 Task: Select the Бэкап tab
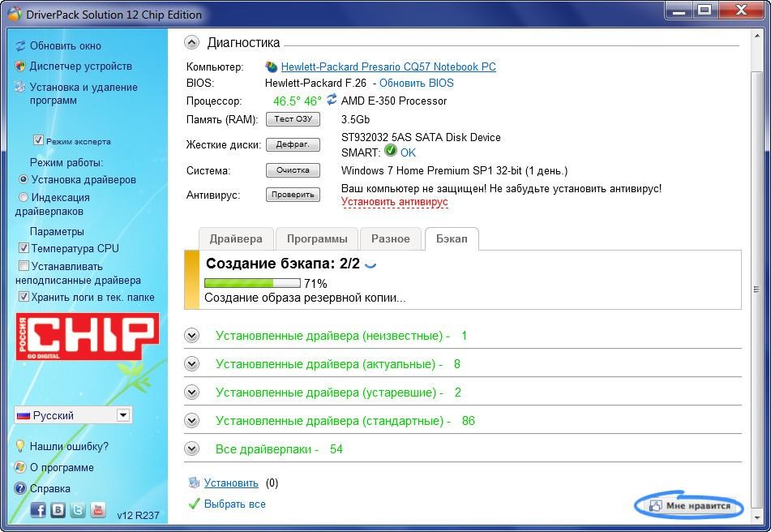pos(452,239)
